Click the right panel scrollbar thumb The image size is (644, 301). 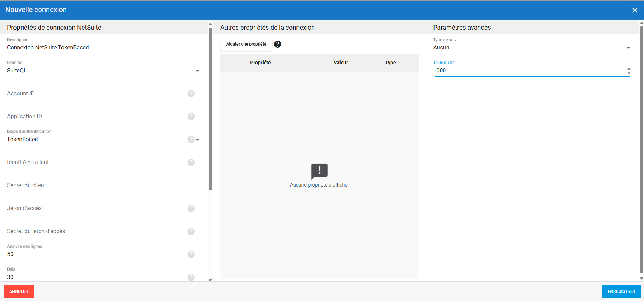coord(642,150)
